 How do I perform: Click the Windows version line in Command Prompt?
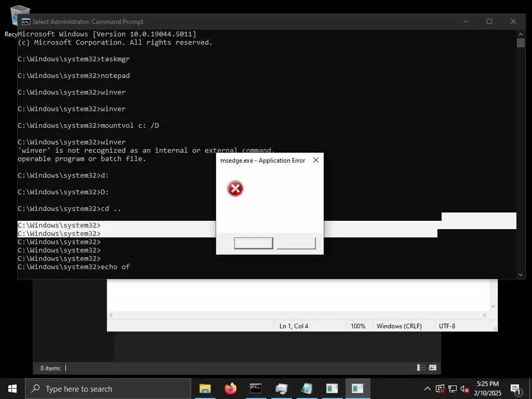[x=107, y=34]
